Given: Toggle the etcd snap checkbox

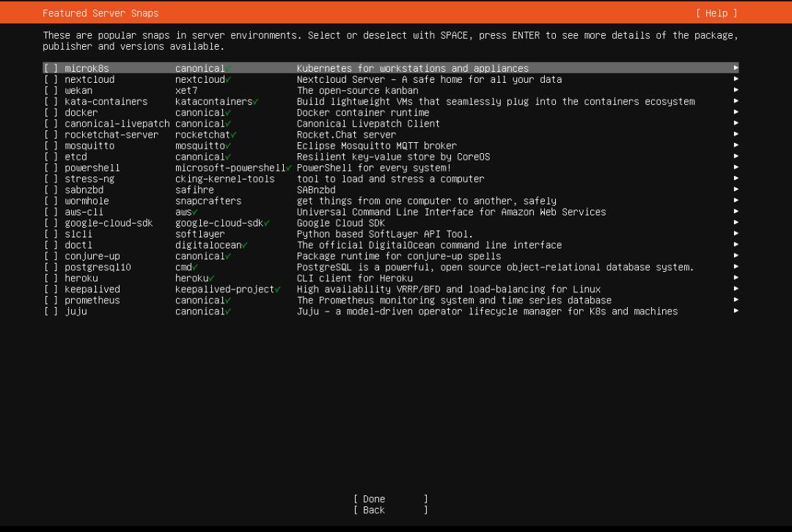Looking at the screenshot, I should [x=51, y=157].
